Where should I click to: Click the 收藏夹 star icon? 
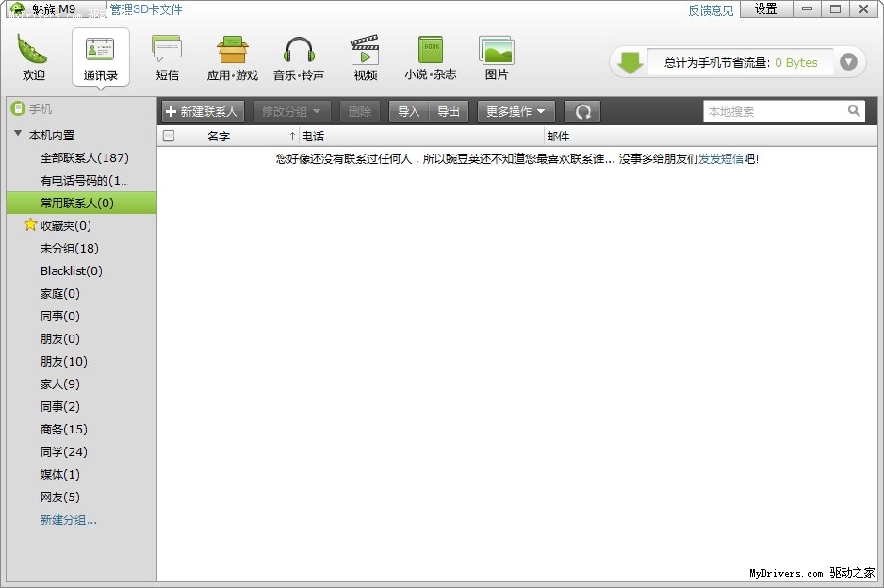(x=30, y=225)
